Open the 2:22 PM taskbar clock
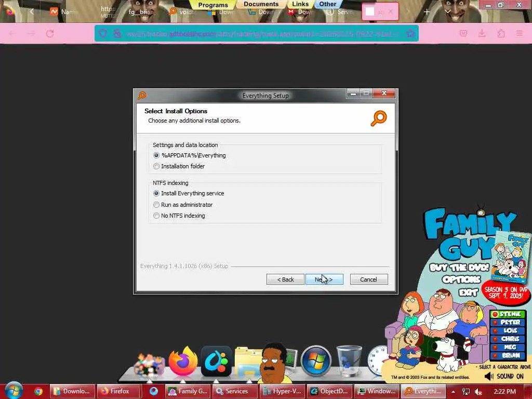Screen dimensions: 532x399 click(x=505, y=392)
